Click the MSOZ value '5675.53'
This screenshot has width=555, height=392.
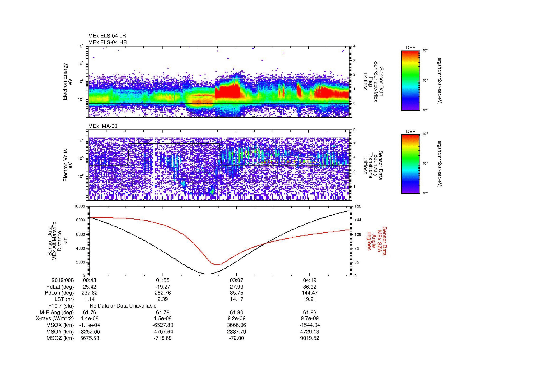(x=90, y=338)
